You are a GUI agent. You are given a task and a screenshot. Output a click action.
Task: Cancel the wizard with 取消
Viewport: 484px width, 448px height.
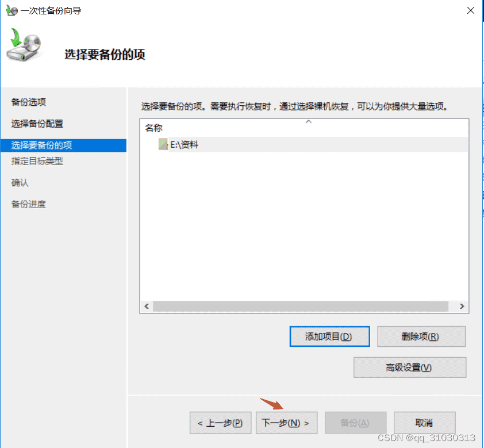pos(425,423)
